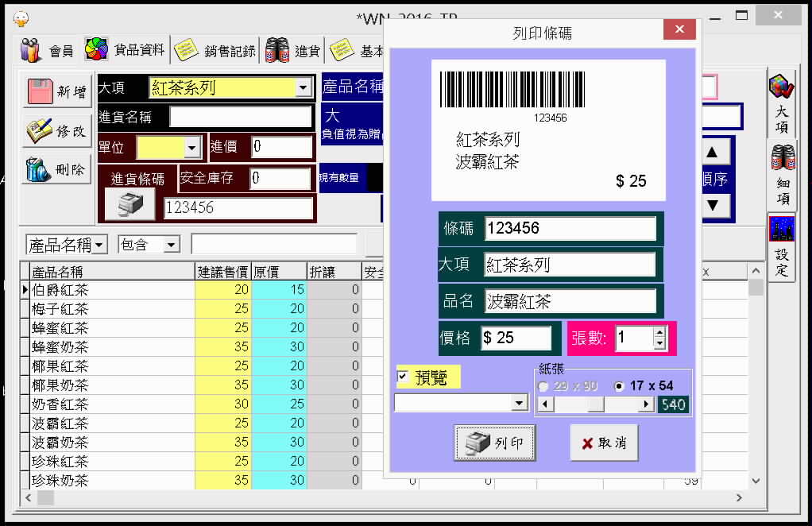This screenshot has height=526, width=812.
Task: Select the 17 x 54 paper size option
Action: click(644, 385)
